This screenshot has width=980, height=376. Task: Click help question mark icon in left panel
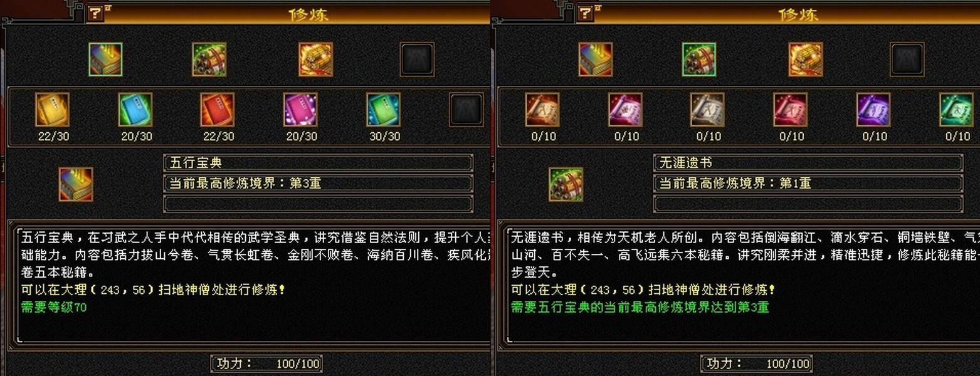pyautogui.click(x=95, y=13)
